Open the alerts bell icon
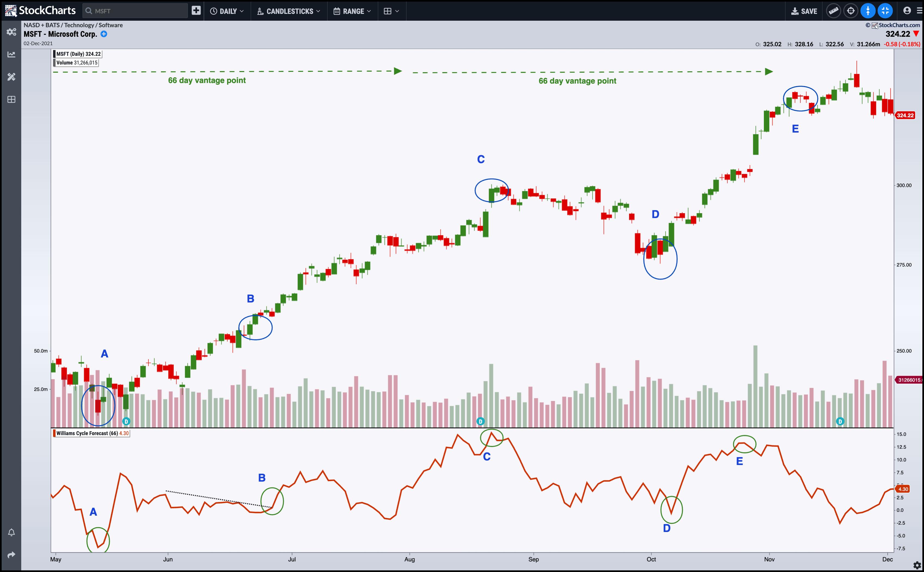Image resolution: width=924 pixels, height=572 pixels. 11,533
